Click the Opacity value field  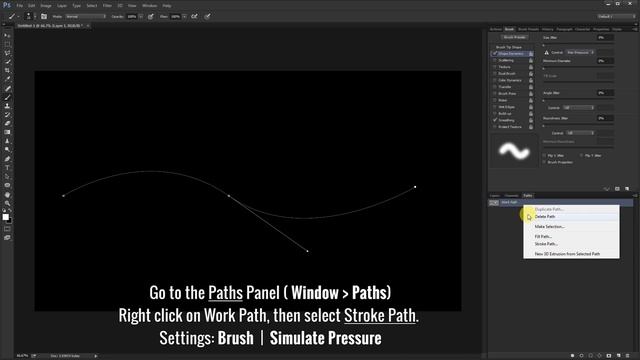(x=131, y=16)
